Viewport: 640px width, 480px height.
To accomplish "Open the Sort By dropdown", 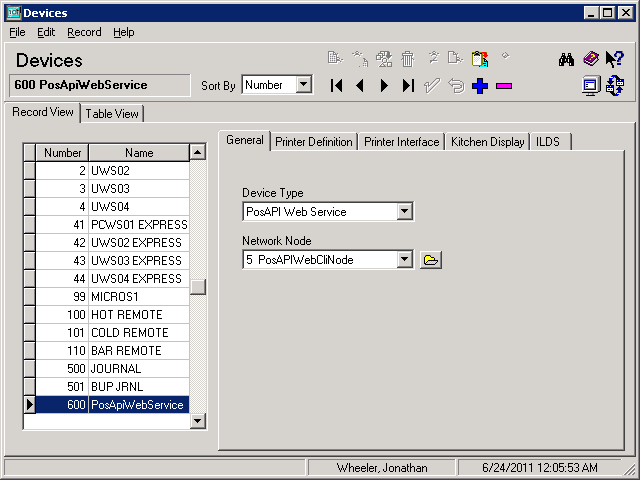I will pos(303,85).
